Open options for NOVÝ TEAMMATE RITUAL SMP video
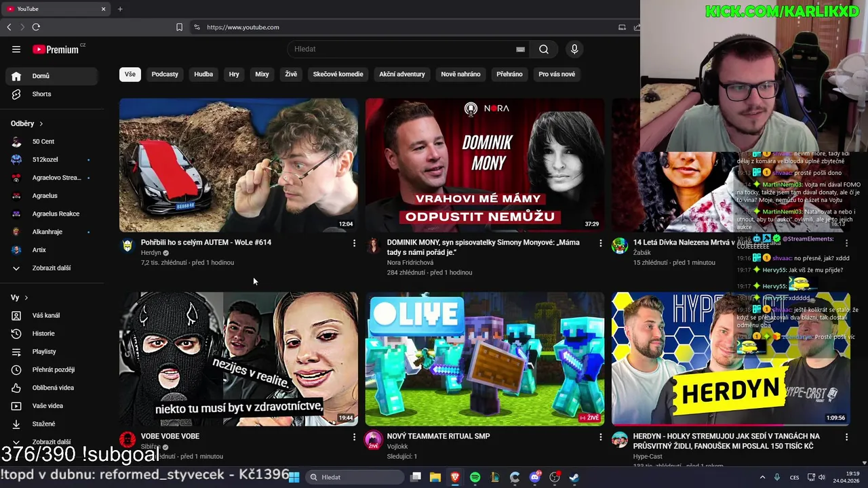Image resolution: width=868 pixels, height=488 pixels. coord(600,437)
